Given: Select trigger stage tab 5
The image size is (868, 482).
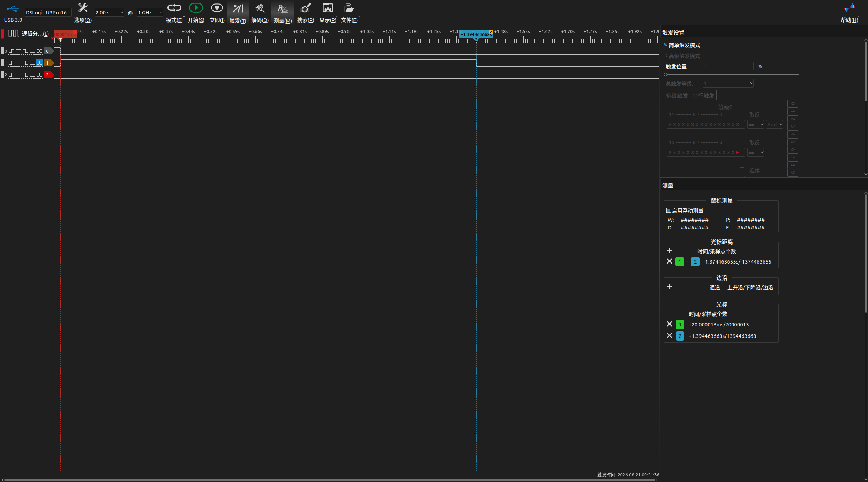Looking at the screenshot, I should tap(793, 142).
